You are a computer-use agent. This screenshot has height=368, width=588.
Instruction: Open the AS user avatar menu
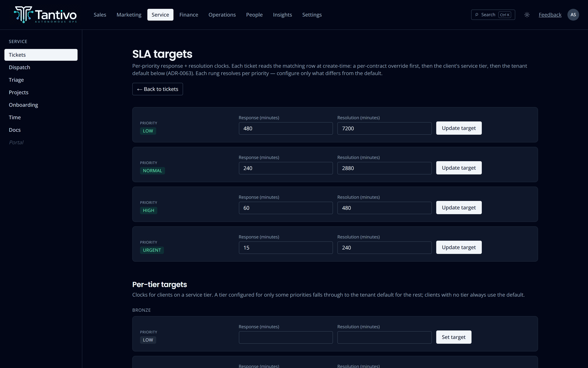coord(573,15)
